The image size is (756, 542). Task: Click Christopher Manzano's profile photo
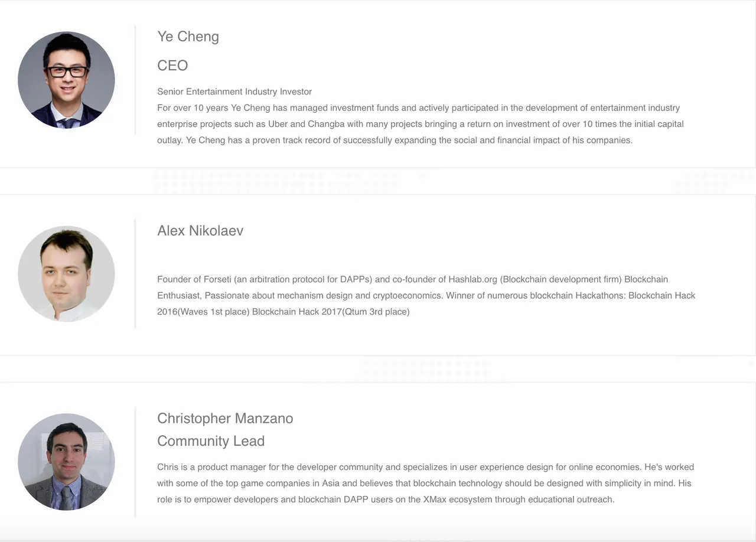pos(66,462)
